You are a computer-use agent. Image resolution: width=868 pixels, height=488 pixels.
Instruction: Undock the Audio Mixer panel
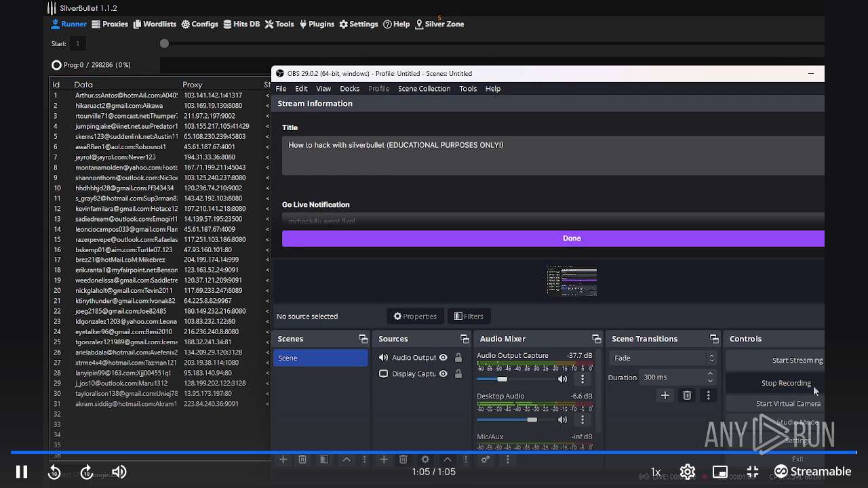(x=596, y=339)
